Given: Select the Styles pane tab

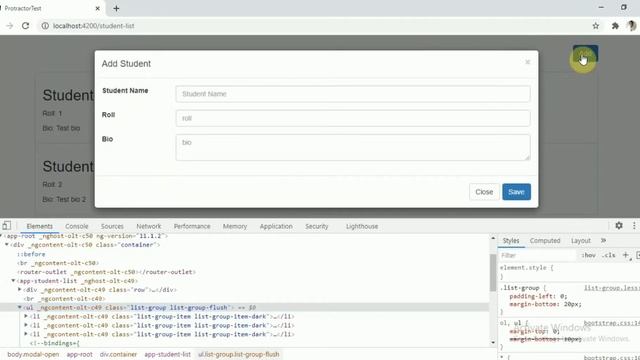Looking at the screenshot, I should click(511, 241).
